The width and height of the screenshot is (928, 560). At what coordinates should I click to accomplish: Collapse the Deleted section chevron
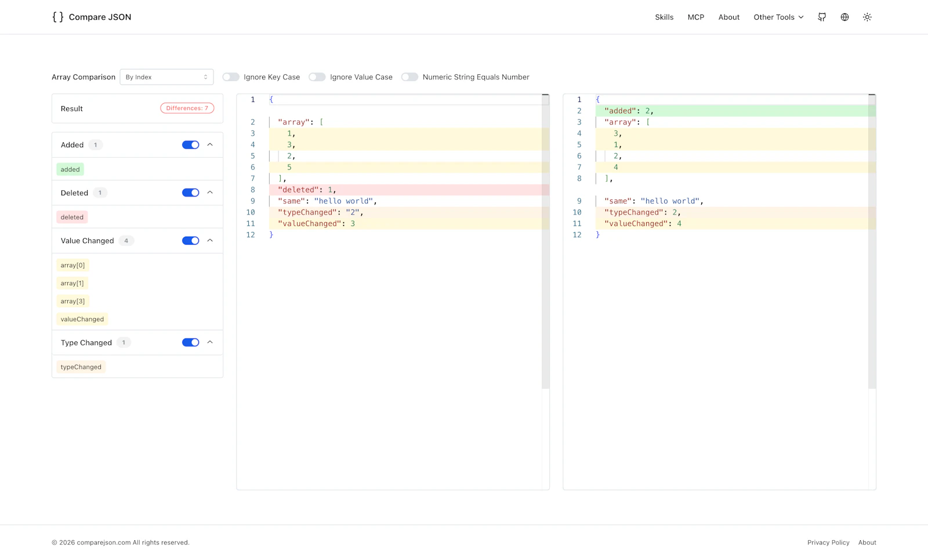210,193
